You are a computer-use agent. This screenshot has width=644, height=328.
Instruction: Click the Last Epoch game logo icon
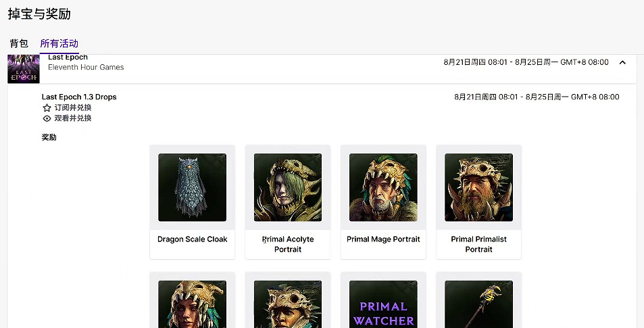coord(18,69)
